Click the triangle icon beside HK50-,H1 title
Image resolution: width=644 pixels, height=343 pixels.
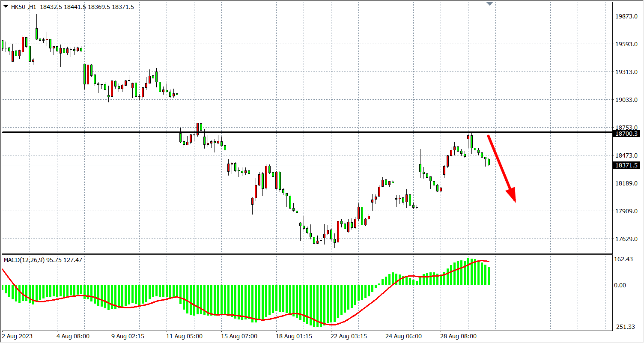click(x=6, y=6)
